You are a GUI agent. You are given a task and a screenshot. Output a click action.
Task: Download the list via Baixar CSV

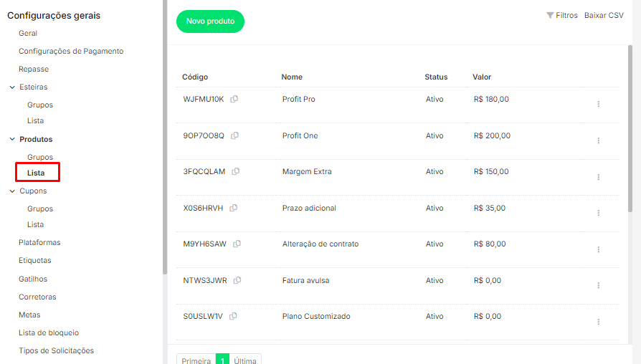pyautogui.click(x=604, y=15)
